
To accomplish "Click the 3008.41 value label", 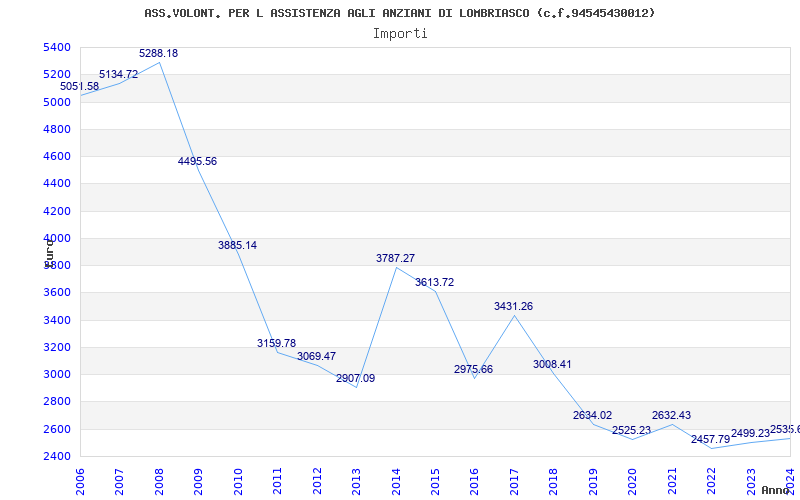I will (x=553, y=365).
